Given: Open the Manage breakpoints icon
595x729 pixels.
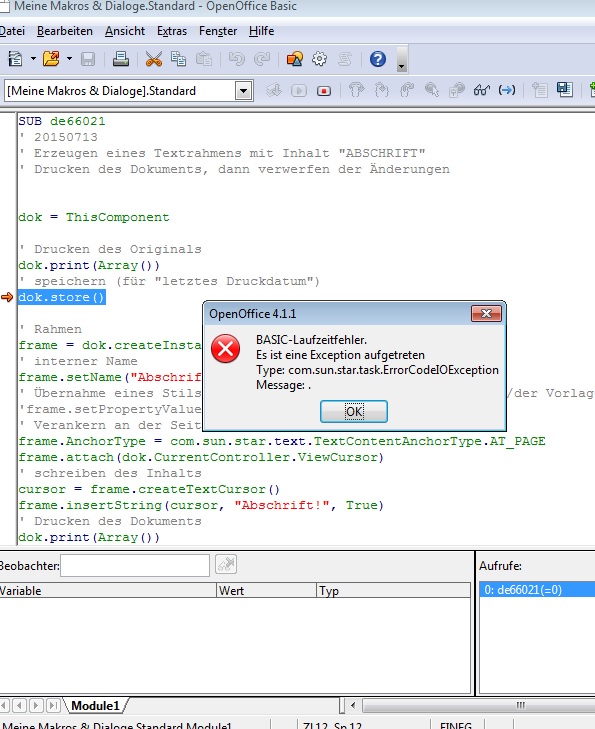Looking at the screenshot, I should pyautogui.click(x=457, y=90).
